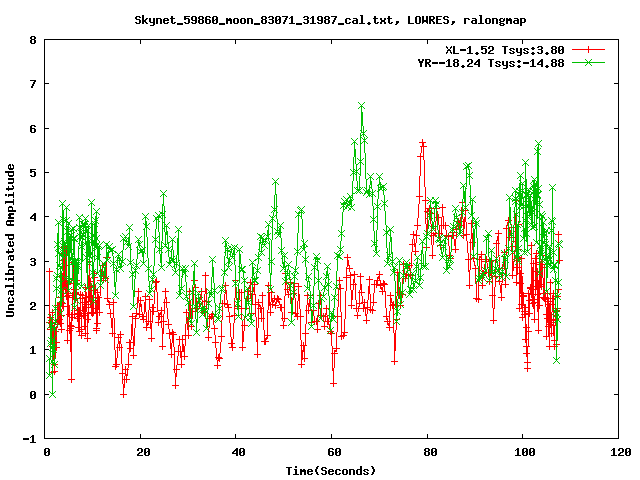Click the highest green peak above amplitude 6
Image resolution: width=640 pixels, height=480 pixels.
[362, 105]
